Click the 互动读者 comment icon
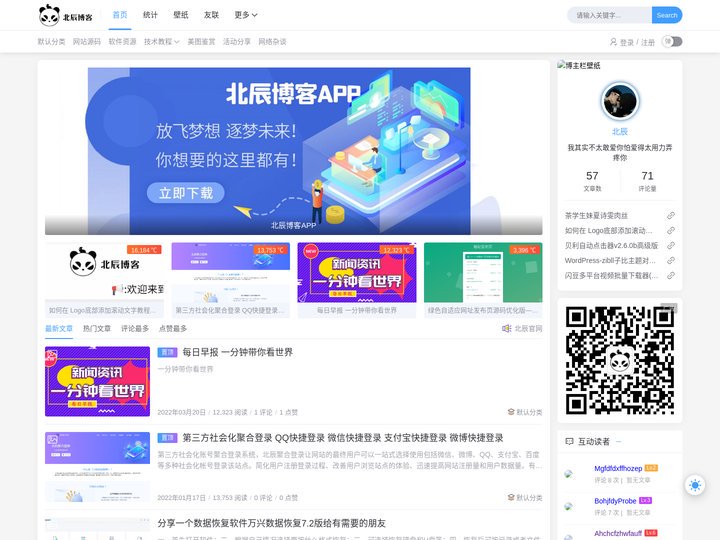The image size is (720, 540). 569,442
